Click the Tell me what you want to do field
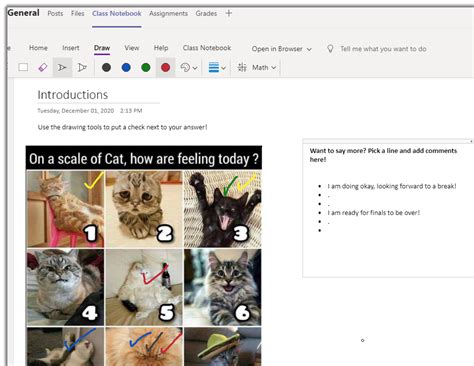This screenshot has height=366, width=474. 383,49
